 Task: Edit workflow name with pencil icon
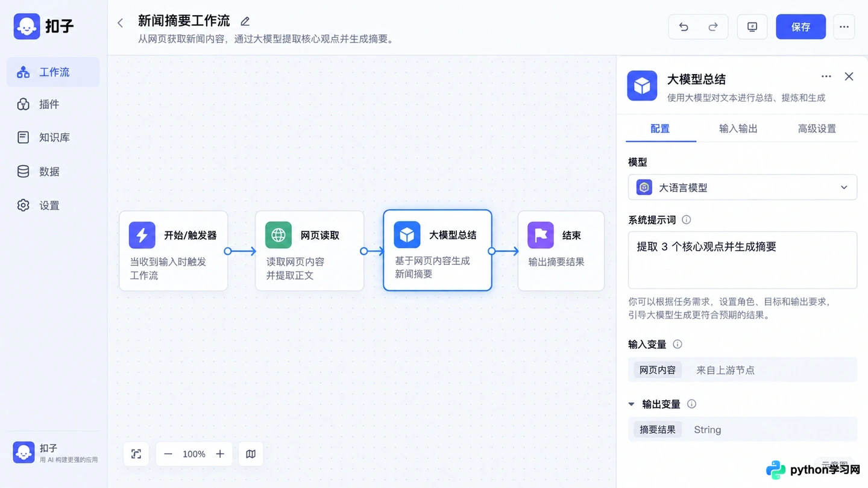245,22
